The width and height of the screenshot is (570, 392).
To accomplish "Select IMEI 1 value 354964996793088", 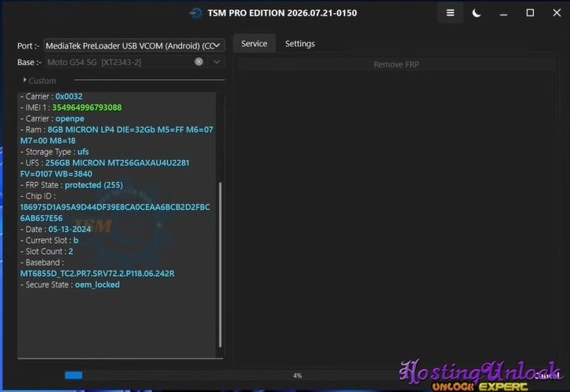I will pyautogui.click(x=87, y=107).
